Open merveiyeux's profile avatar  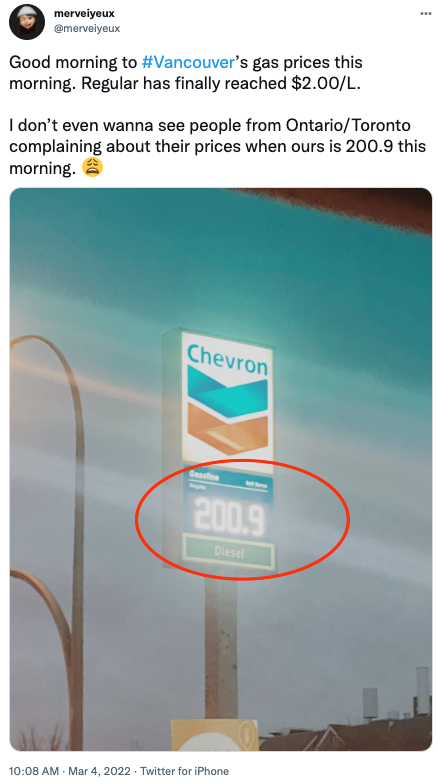[x=26, y=21]
